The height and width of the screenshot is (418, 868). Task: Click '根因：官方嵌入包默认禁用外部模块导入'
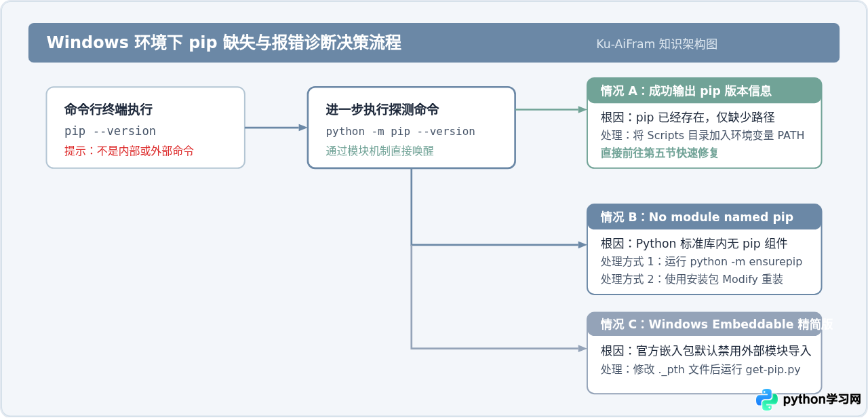pos(706,351)
